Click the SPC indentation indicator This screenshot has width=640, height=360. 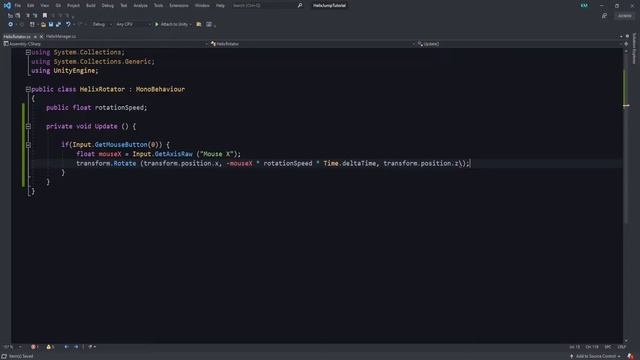608,347
